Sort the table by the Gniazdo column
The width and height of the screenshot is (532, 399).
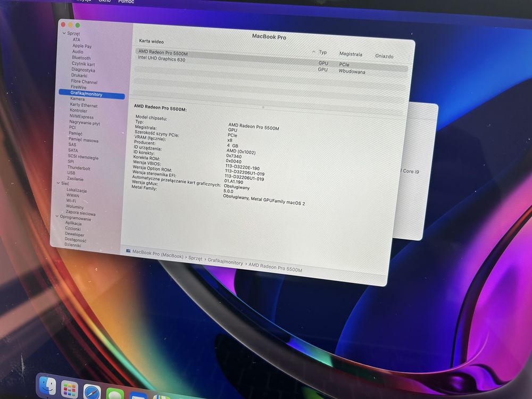[384, 56]
